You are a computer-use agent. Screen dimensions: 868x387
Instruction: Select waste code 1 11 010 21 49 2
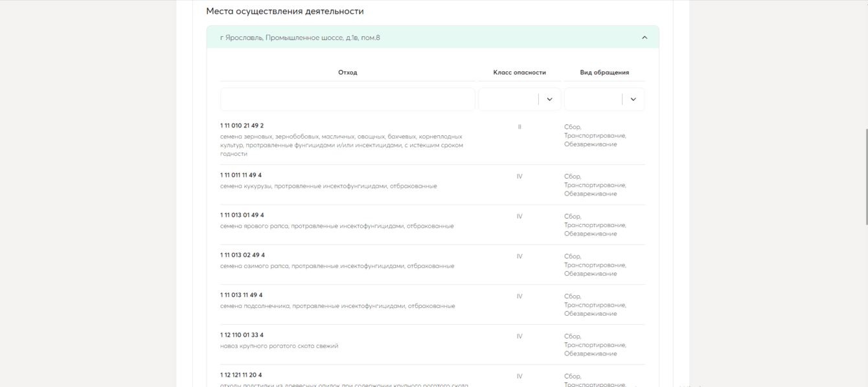(x=242, y=126)
